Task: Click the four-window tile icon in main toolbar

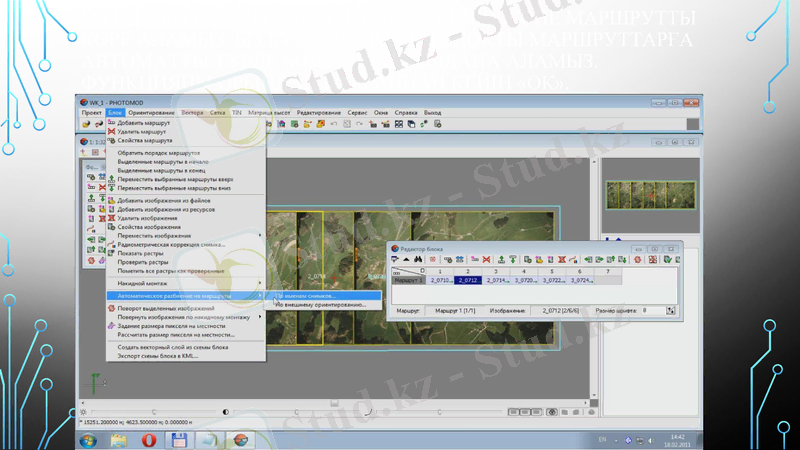Action: pos(398,124)
